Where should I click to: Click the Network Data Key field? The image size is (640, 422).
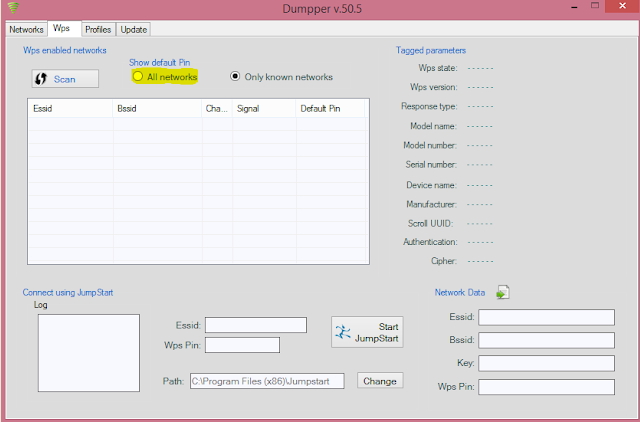(x=547, y=363)
